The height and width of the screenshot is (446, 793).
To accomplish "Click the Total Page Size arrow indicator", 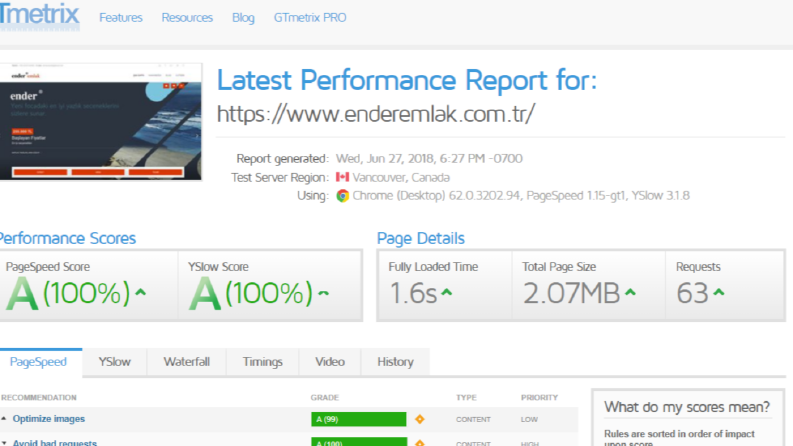I will tap(630, 292).
